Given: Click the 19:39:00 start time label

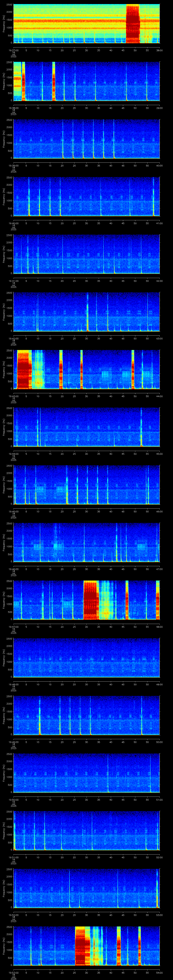Looking at the screenshot, I should [x=13, y=166].
